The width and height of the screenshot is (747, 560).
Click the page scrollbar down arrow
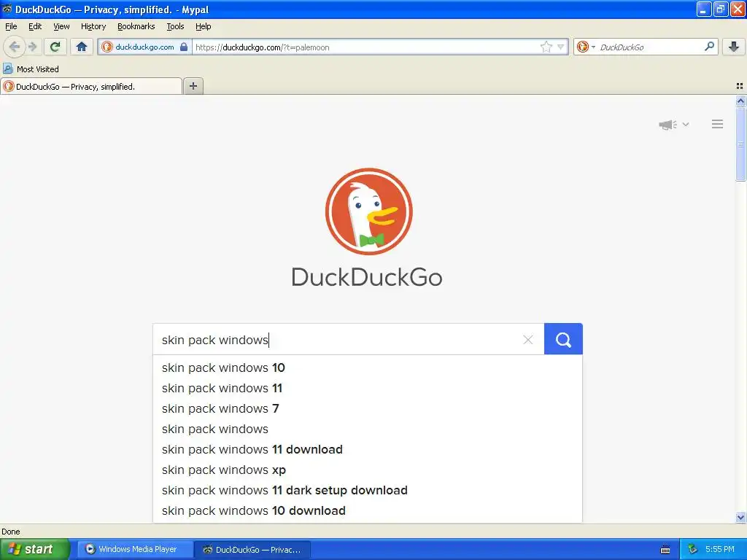pyautogui.click(x=740, y=517)
